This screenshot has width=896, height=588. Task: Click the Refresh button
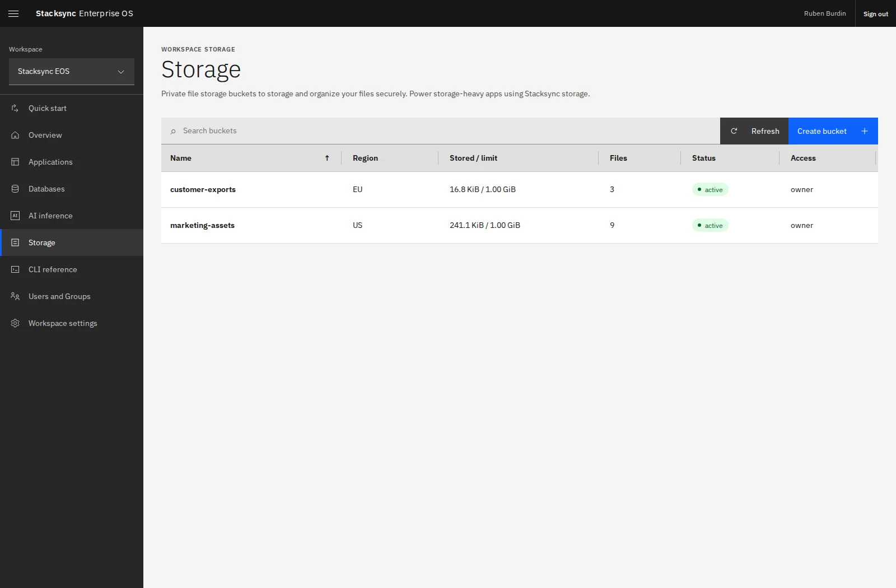[x=754, y=131]
